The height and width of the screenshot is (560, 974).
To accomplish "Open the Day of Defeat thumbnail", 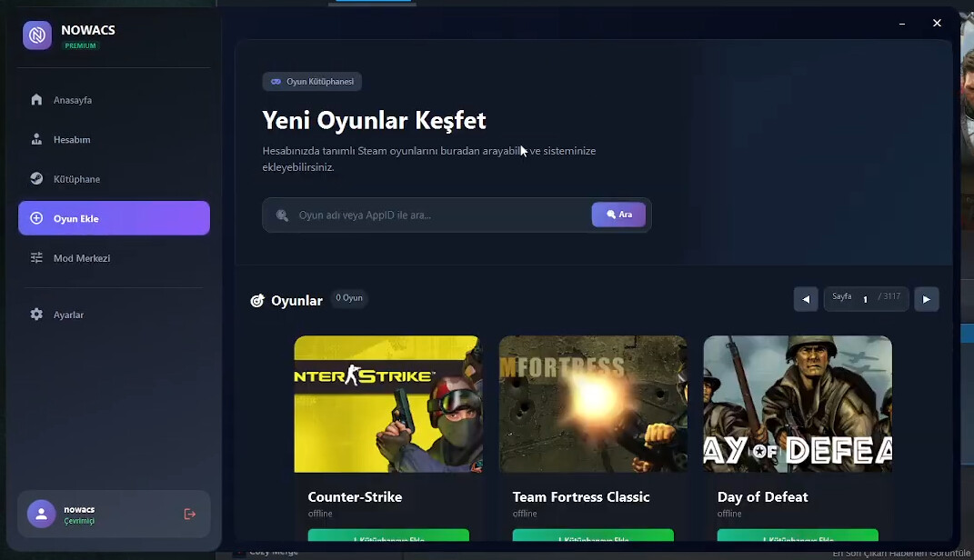I will click(x=798, y=405).
